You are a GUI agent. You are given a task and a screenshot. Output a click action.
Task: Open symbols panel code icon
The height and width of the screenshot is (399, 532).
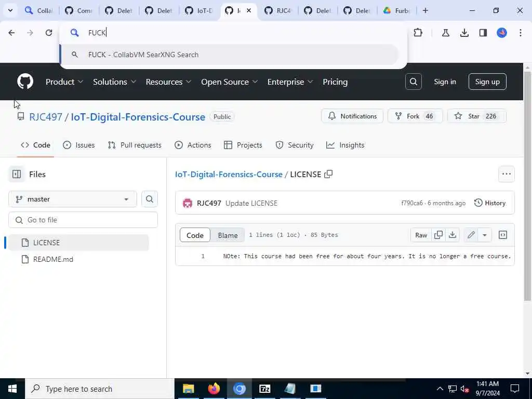pyautogui.click(x=503, y=235)
